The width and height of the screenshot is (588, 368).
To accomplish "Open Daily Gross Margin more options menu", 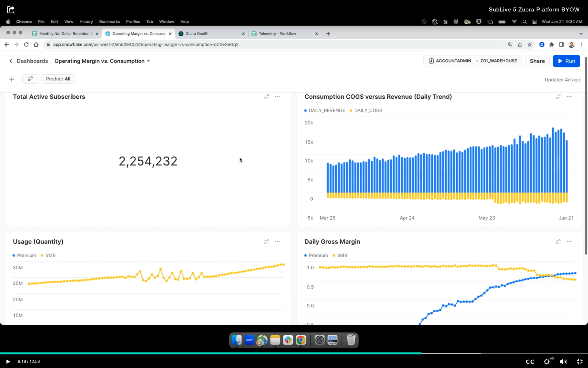I will tap(569, 241).
